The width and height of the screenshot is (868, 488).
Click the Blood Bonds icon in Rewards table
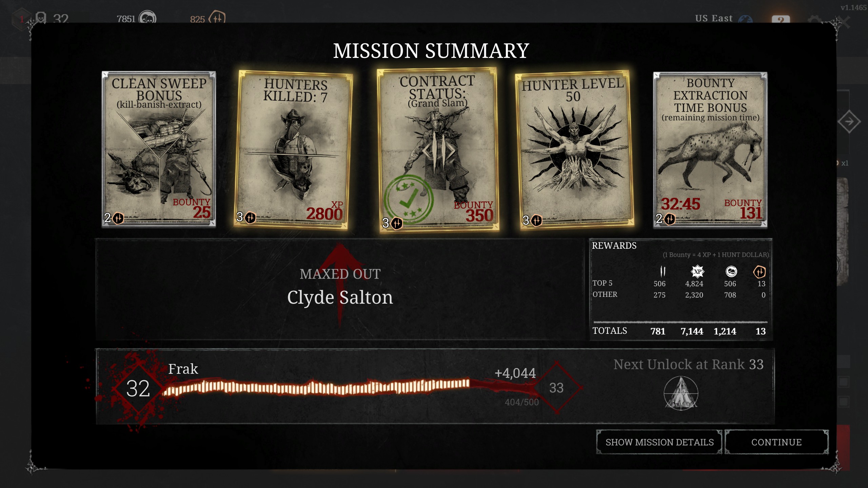click(x=759, y=271)
